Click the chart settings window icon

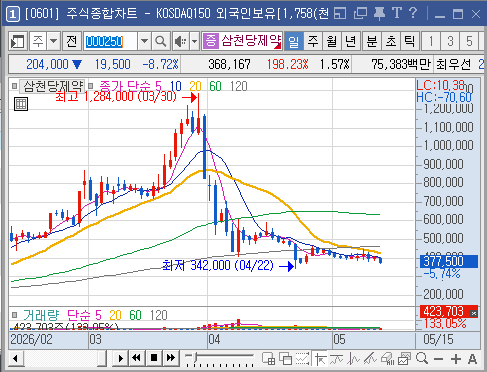pos(404,359)
